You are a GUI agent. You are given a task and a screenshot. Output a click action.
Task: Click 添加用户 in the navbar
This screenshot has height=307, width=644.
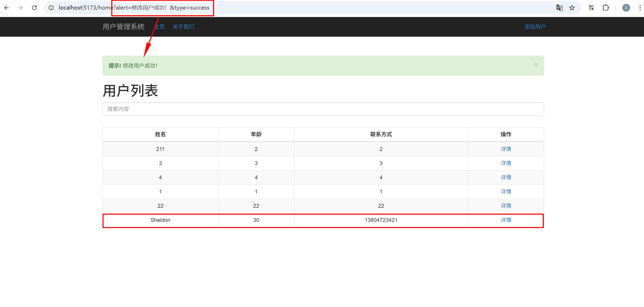(535, 27)
